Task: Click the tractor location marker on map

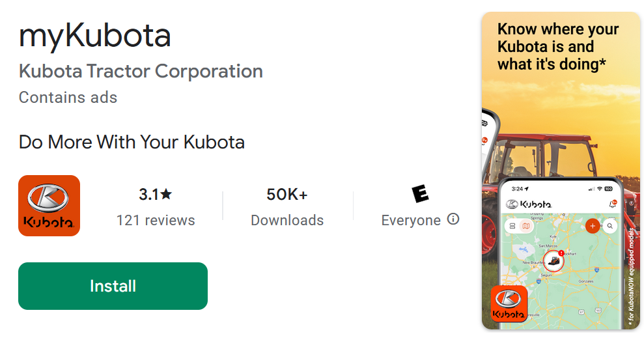Action: coord(554,261)
